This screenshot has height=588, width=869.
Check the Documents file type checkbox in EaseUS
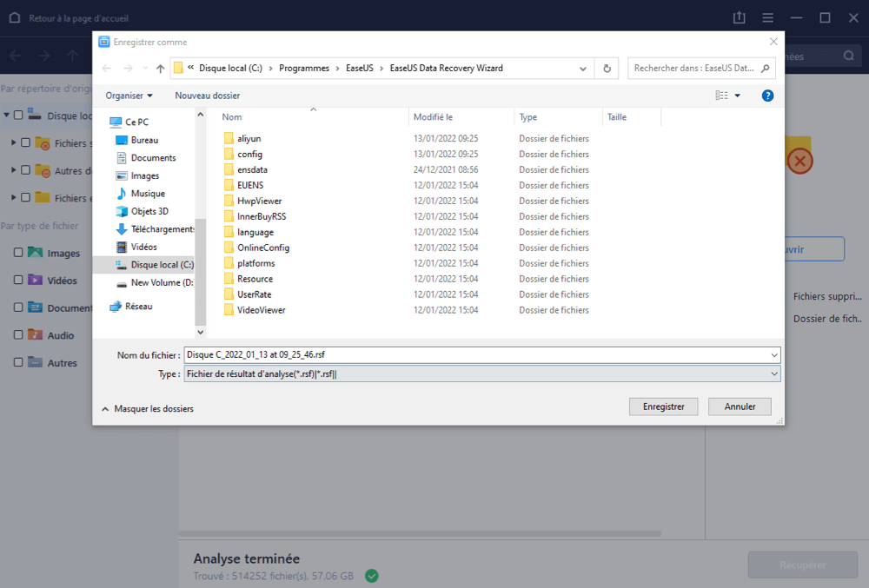coord(18,307)
